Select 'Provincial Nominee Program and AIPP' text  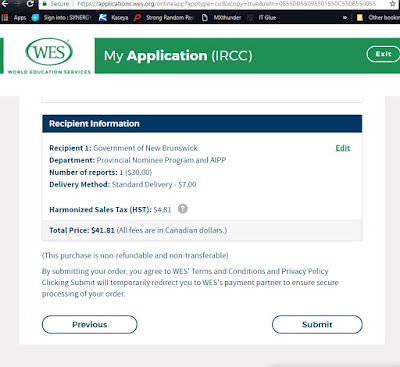click(x=161, y=160)
